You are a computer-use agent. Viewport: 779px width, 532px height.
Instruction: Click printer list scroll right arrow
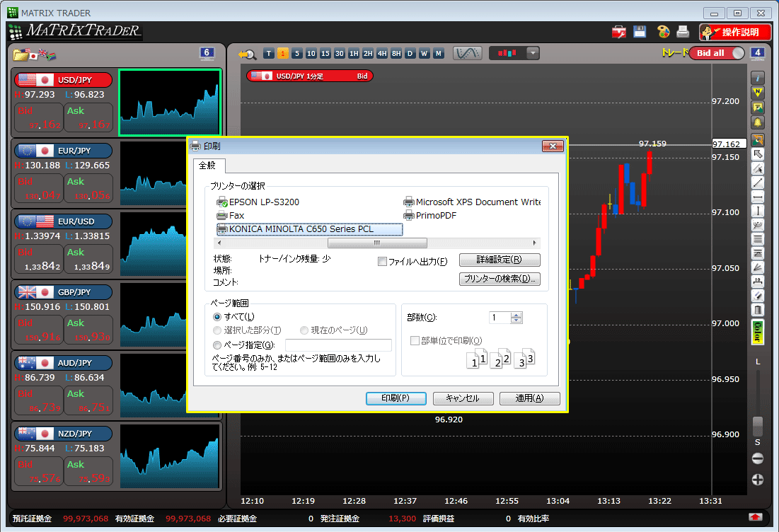point(535,243)
